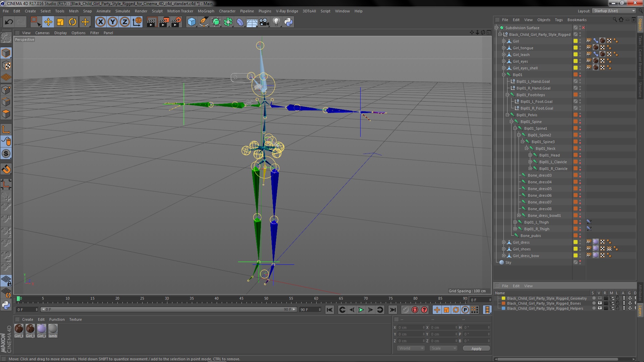Open Edit Render Settings icon
The height and width of the screenshot is (362, 644).
176,22
